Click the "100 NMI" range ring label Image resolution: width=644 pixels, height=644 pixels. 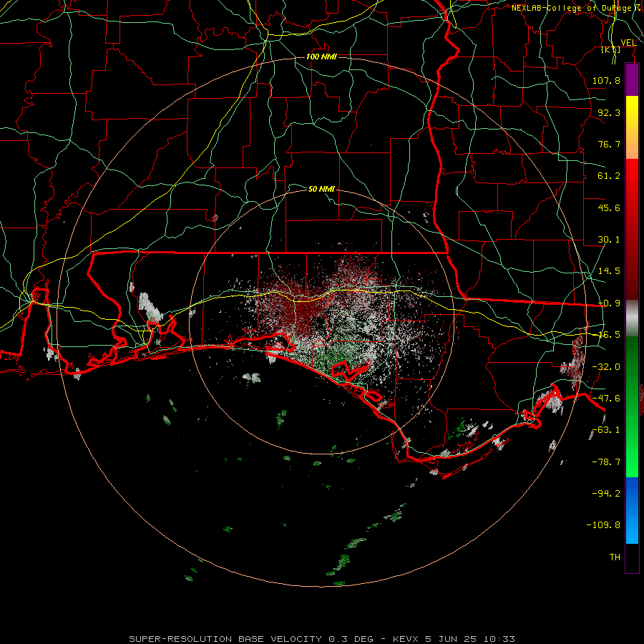click(x=321, y=57)
